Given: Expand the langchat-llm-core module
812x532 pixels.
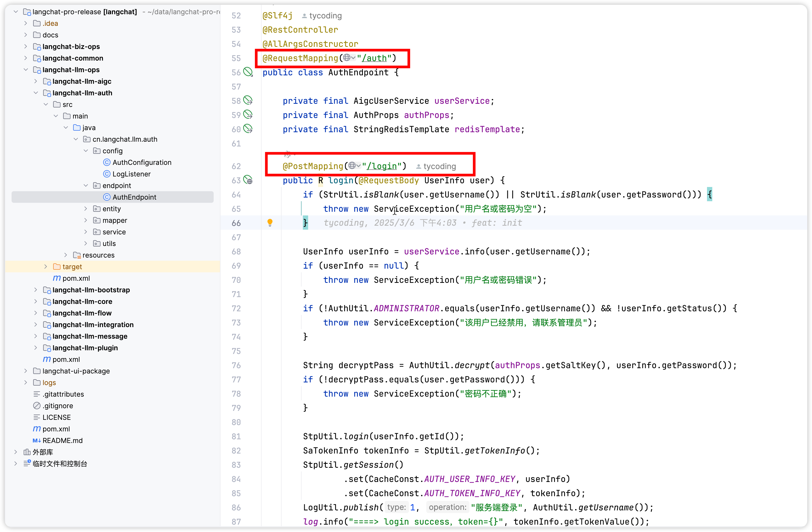Looking at the screenshot, I should pyautogui.click(x=36, y=301).
